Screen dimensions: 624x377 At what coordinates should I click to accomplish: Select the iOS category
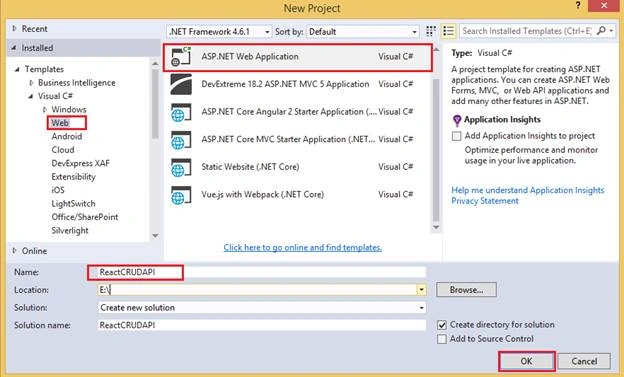pyautogui.click(x=58, y=190)
